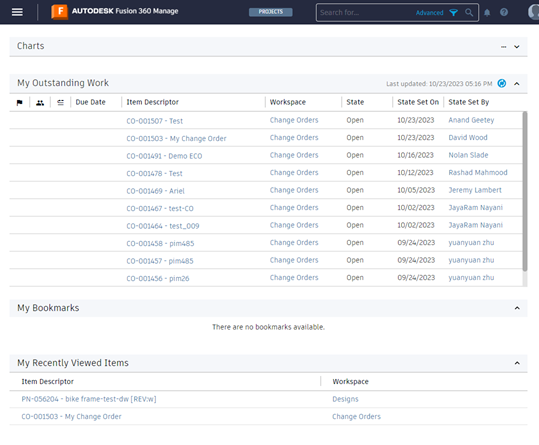Refresh My Outstanding Work list

pyautogui.click(x=502, y=84)
